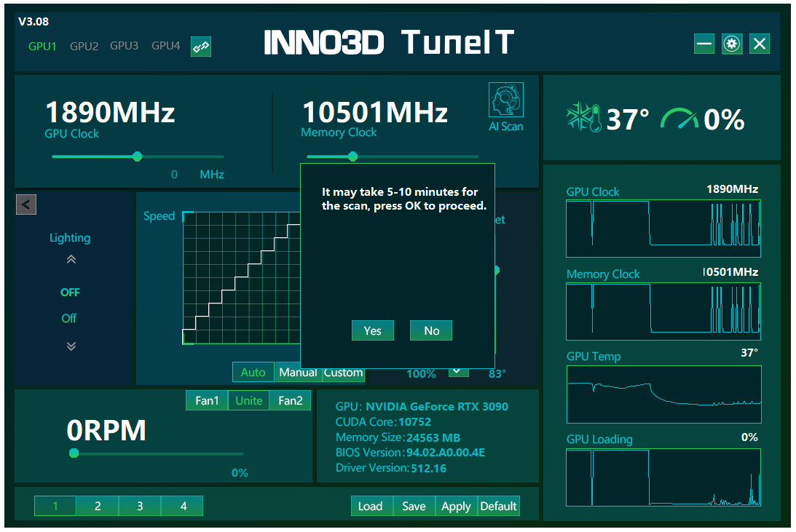Choose Unite fan control
Screen dimensions: 796x532
(249, 401)
